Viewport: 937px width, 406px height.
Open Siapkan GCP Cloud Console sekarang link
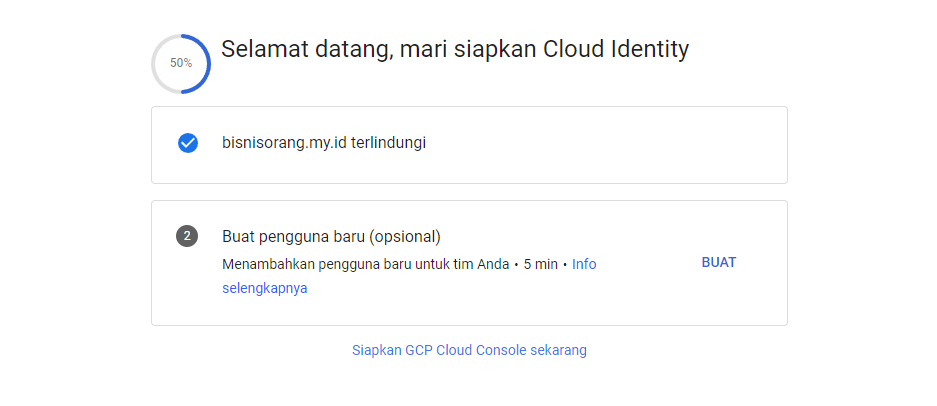pos(469,350)
